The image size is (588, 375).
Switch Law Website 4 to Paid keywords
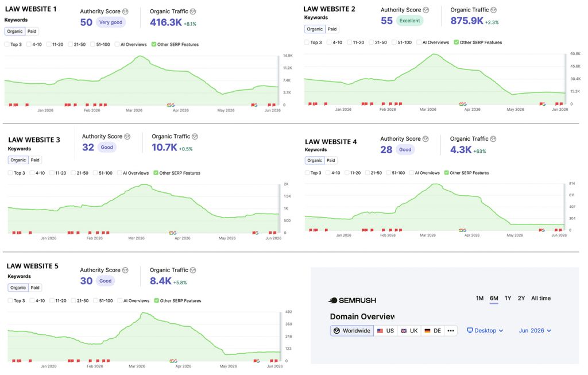(x=331, y=160)
